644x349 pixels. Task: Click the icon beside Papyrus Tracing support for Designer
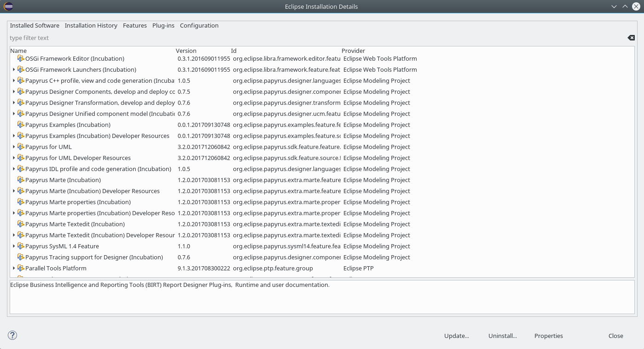(21, 257)
